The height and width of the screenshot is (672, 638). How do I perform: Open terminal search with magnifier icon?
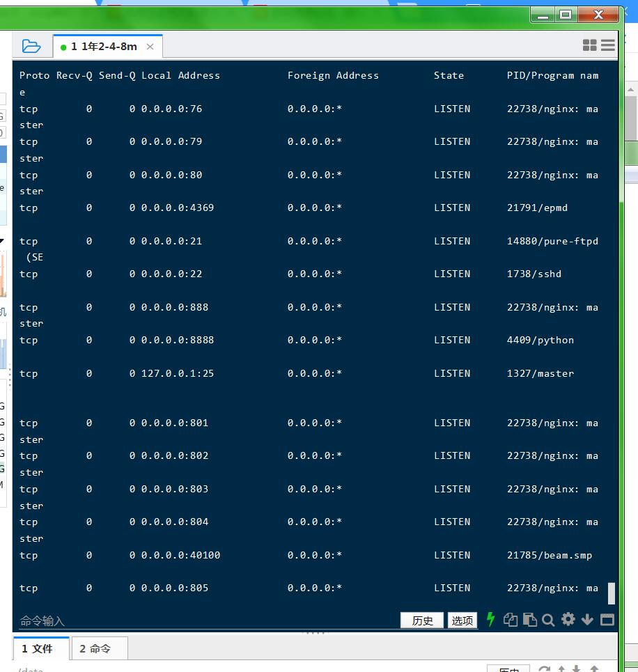pos(548,620)
